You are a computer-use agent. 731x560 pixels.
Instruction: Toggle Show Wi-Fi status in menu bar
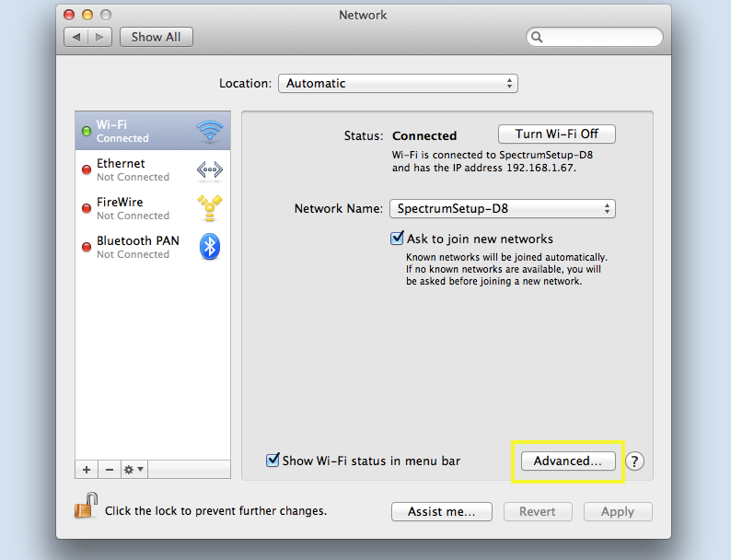(273, 460)
